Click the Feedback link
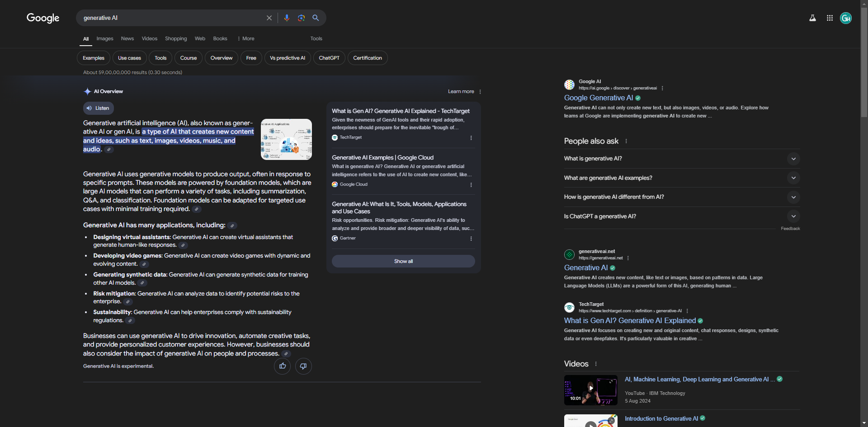Image resolution: width=868 pixels, height=427 pixels. click(790, 229)
